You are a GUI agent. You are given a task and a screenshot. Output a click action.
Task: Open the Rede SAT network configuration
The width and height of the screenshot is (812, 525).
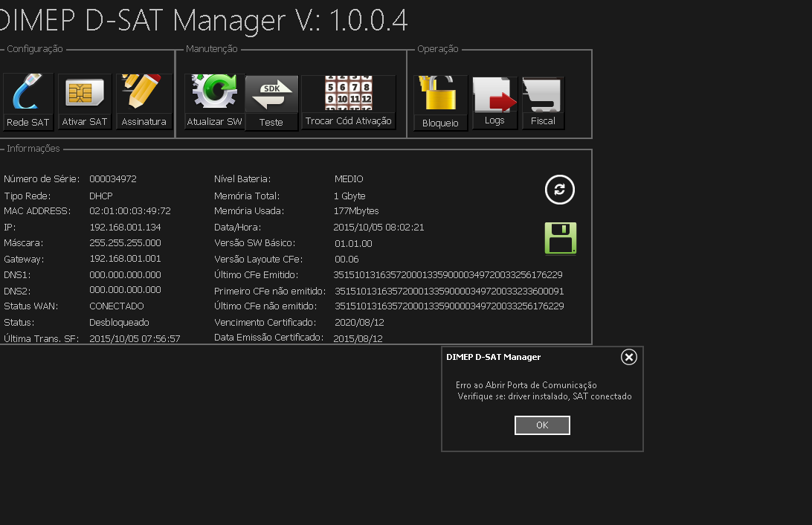tap(28, 101)
